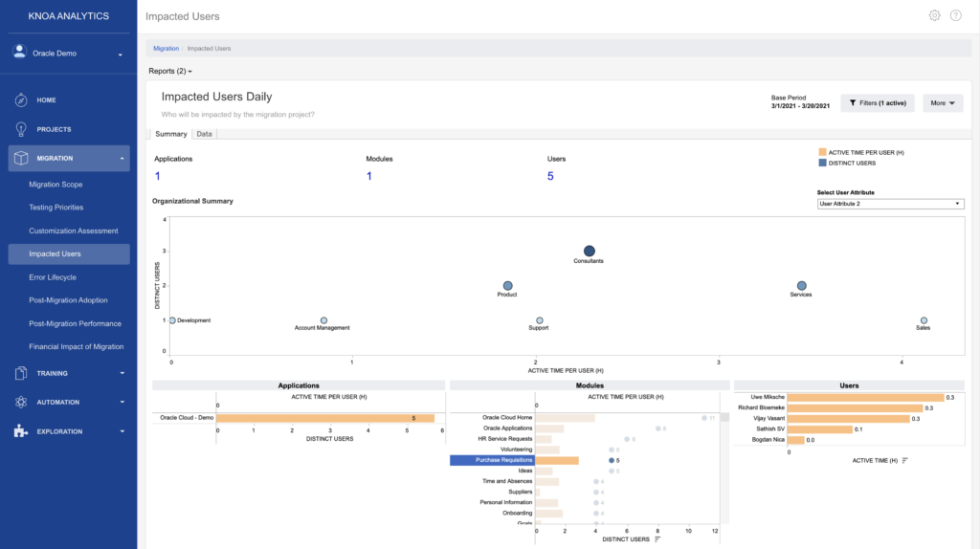This screenshot has height=549, width=980.
Task: Click Distinct Users legend swatch
Action: pyautogui.click(x=822, y=163)
